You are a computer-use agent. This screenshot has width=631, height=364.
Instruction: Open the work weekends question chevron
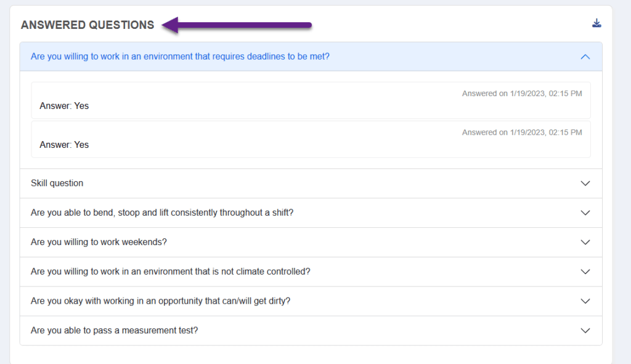[x=585, y=241]
